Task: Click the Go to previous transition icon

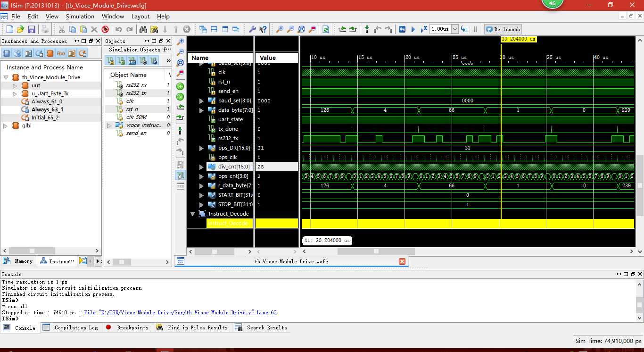Action: pyautogui.click(x=342, y=29)
